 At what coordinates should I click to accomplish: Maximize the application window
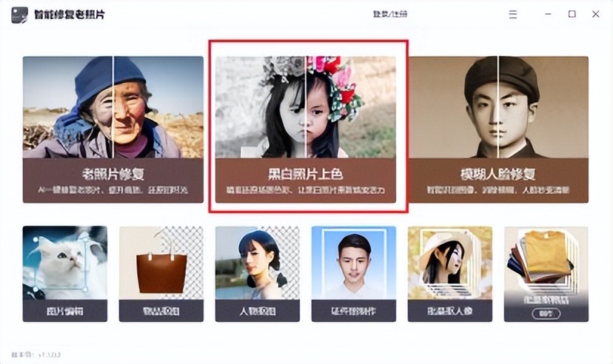click(572, 14)
